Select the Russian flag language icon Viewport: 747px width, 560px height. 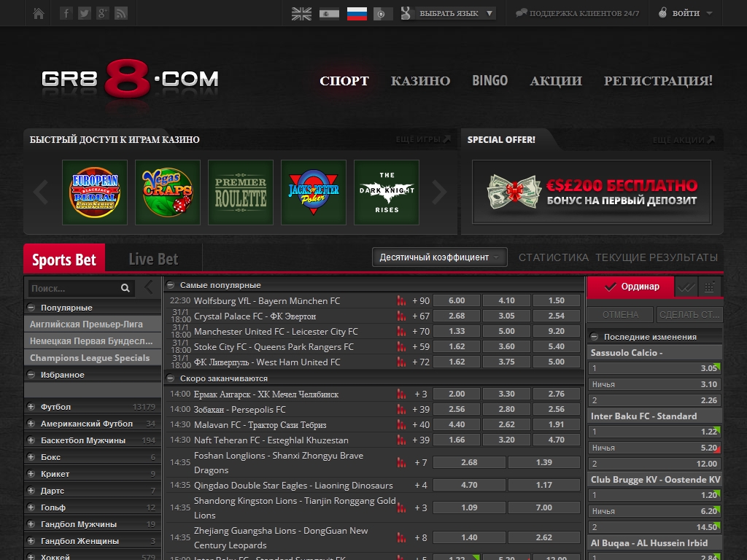click(357, 13)
